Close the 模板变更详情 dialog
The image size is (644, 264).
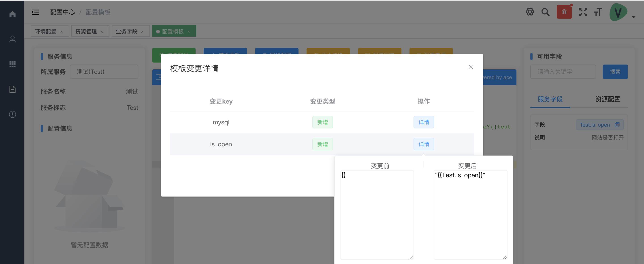471,67
